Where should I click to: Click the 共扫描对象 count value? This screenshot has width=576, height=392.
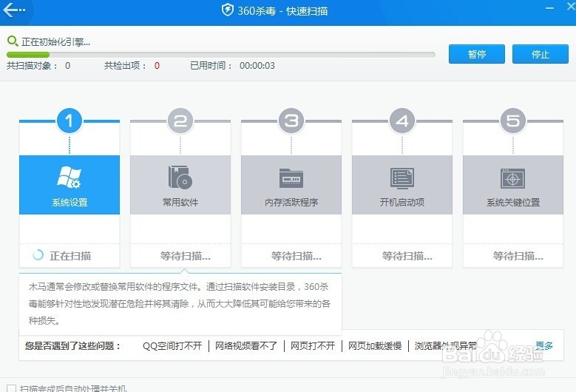pyautogui.click(x=67, y=66)
